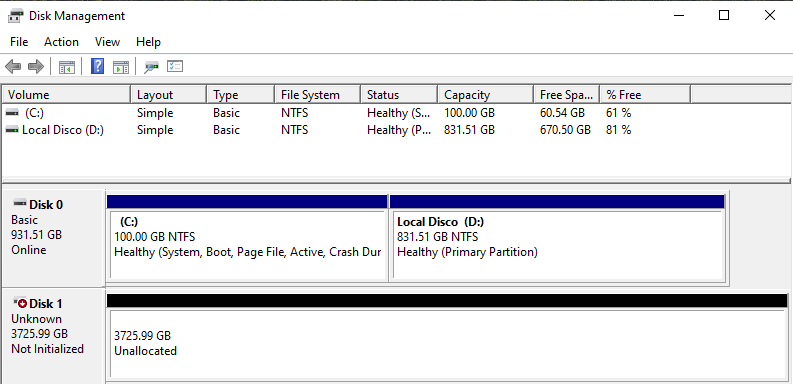This screenshot has width=793, height=384.
Task: Click the Disk 0 drive icon
Action: click(20, 203)
